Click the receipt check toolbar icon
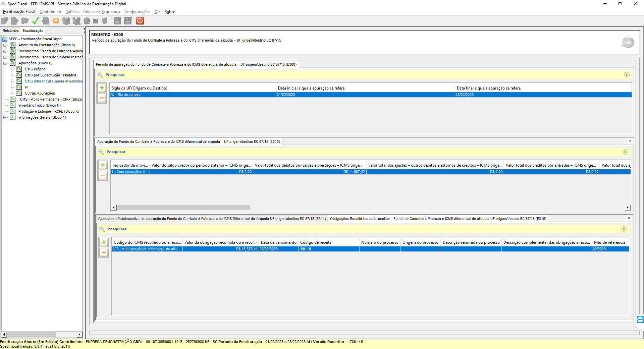 coord(96,21)
